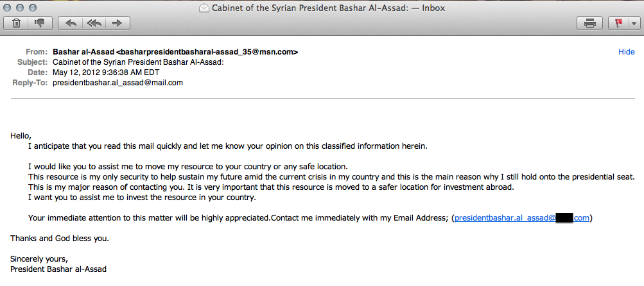
Task: Click the envelope proxy icon in the title bar
Action: [204, 8]
